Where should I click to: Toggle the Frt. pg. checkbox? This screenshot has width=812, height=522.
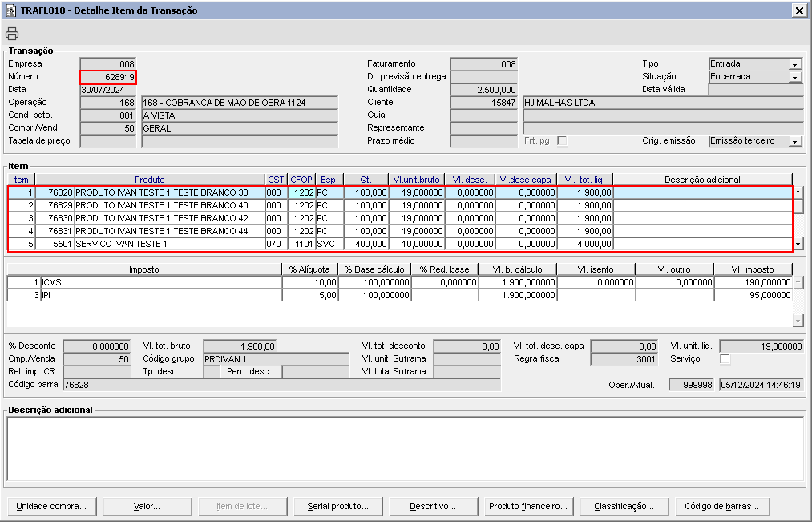coord(562,141)
